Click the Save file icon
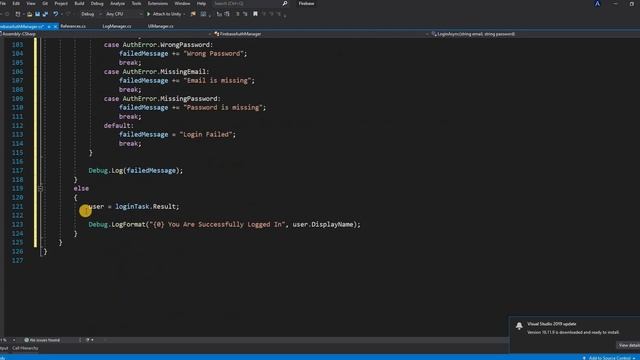This screenshot has width=640, height=360. coord(37,14)
